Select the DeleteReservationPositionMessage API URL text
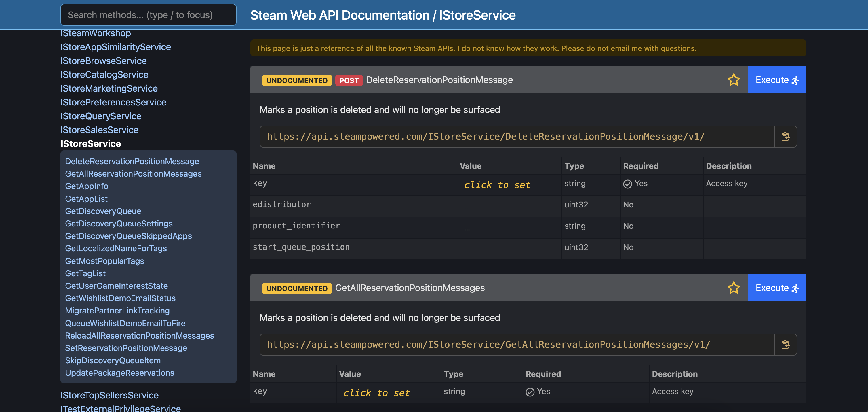Screen dimensions: 868x412 point(486,136)
